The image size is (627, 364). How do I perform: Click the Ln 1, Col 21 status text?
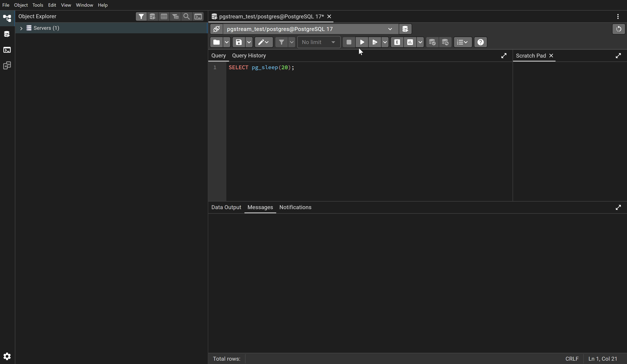603,359
